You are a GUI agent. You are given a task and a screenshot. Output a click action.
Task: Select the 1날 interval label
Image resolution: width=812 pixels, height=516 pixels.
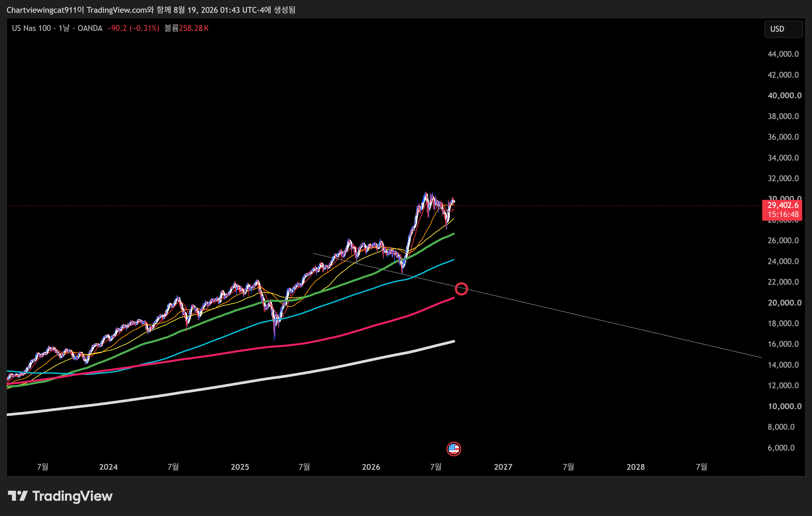click(x=64, y=28)
